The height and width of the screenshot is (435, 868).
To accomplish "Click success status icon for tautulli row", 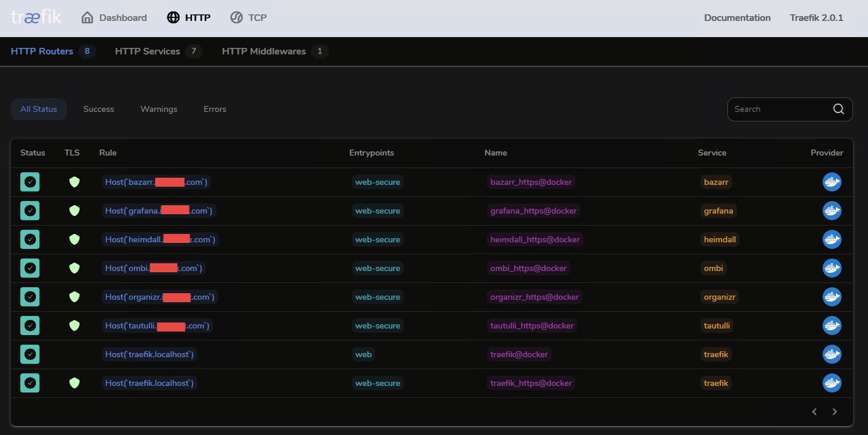I will coord(30,326).
